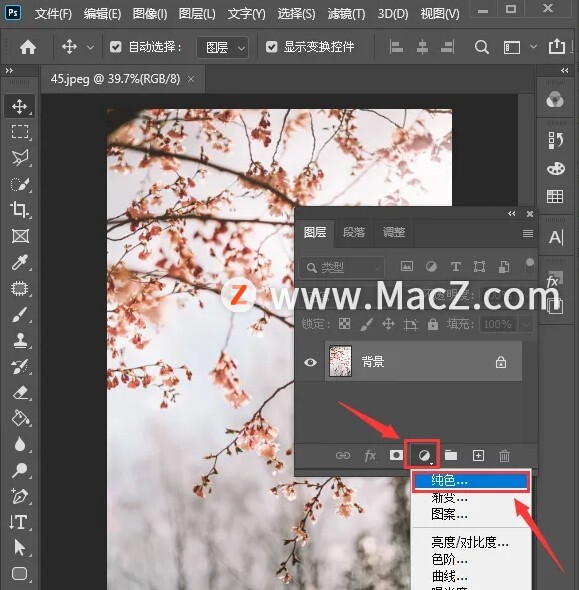
Task: Add a layer mask
Action: click(x=396, y=455)
